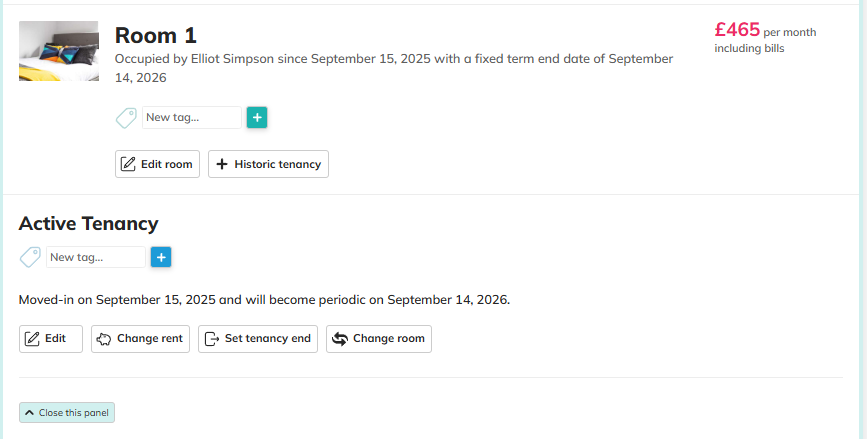Edit the active tenancy details

tap(51, 339)
